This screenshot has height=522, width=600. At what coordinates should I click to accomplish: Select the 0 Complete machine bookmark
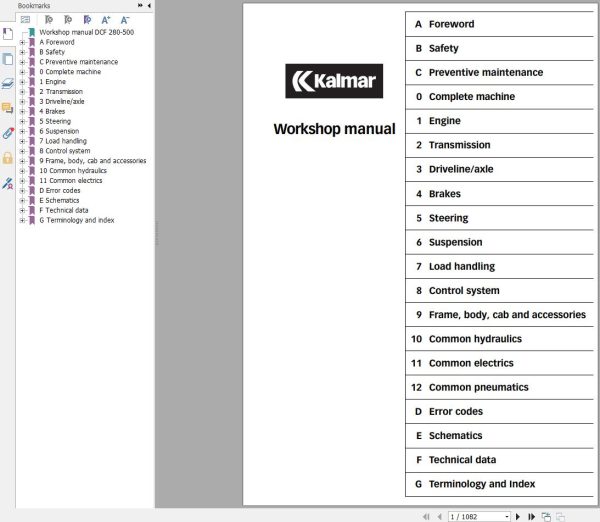[x=70, y=72]
